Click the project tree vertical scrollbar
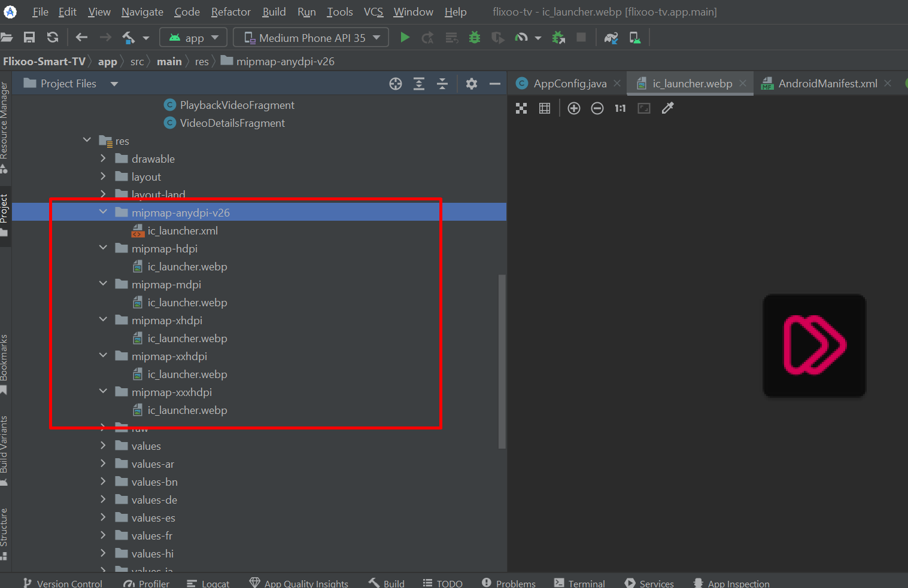The height and width of the screenshot is (588, 908). [x=502, y=361]
